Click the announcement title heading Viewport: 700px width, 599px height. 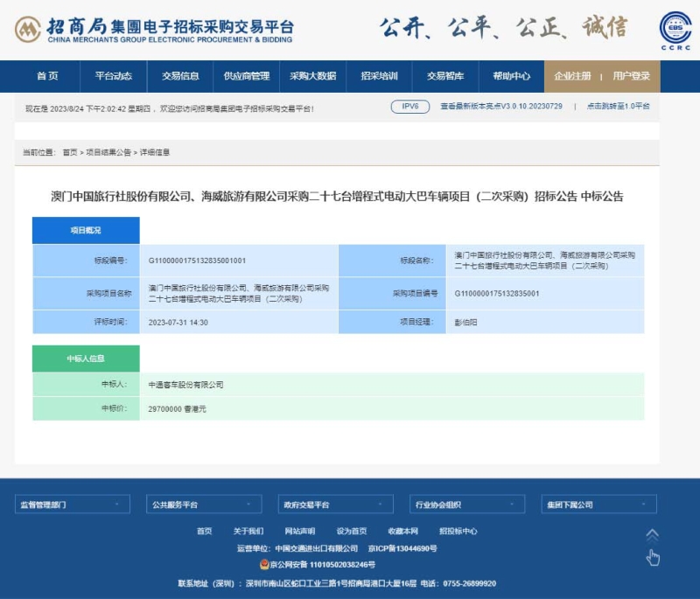click(x=337, y=197)
